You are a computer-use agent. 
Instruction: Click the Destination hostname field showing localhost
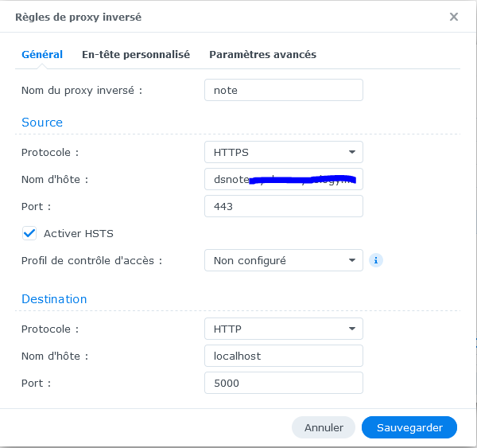point(283,356)
